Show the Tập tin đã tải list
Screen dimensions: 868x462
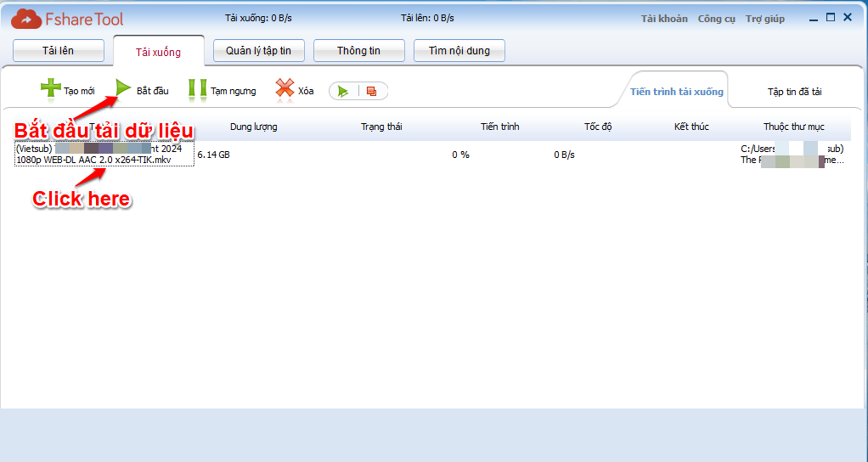click(794, 92)
